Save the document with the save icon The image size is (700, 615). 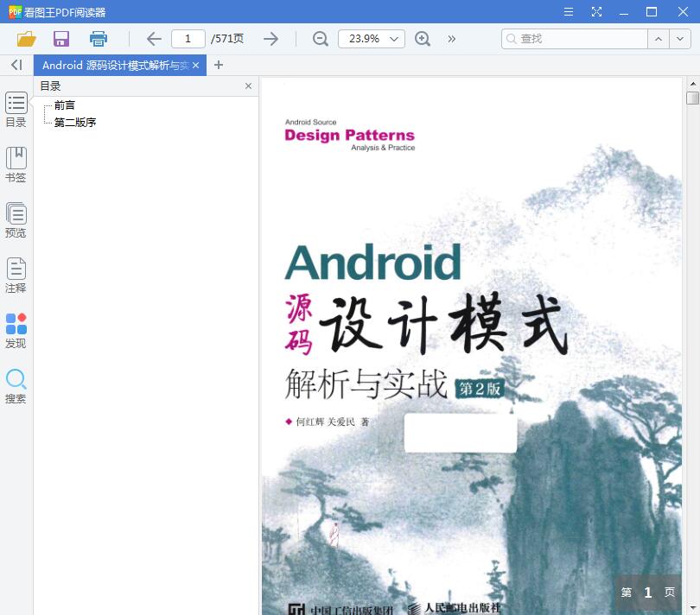[x=60, y=39]
